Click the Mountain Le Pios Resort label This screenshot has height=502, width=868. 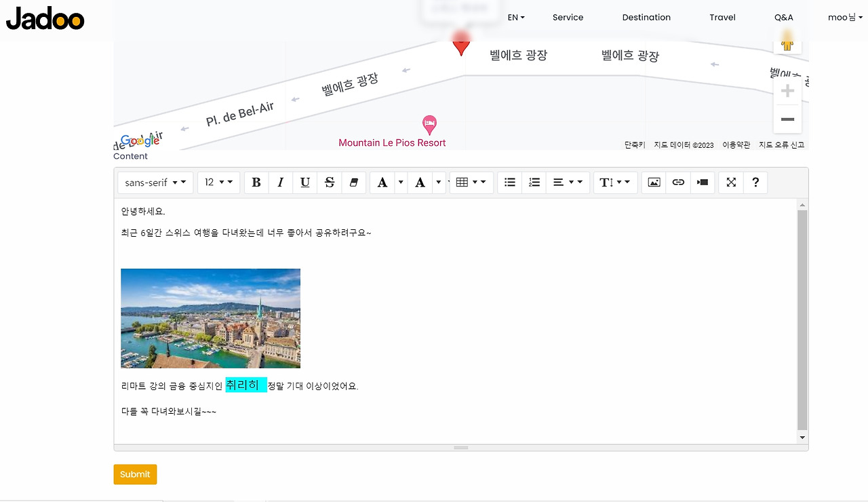392,142
